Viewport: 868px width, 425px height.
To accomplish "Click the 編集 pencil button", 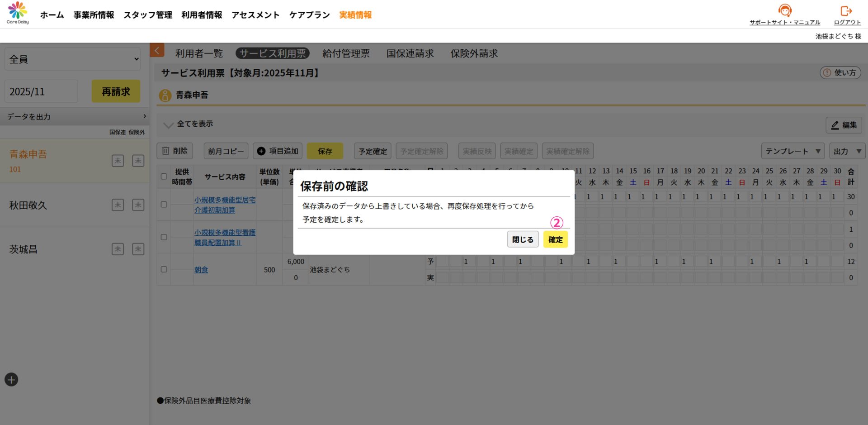I will [x=844, y=125].
